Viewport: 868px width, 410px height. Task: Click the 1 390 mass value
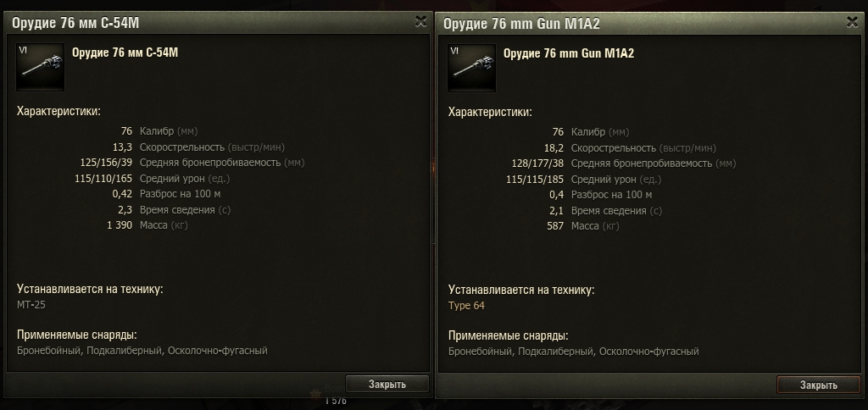[x=120, y=225]
